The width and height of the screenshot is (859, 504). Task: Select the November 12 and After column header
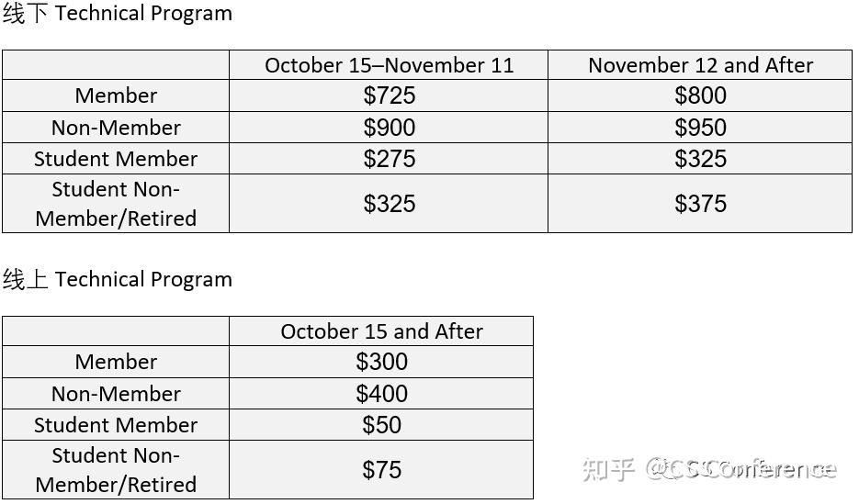[700, 65]
